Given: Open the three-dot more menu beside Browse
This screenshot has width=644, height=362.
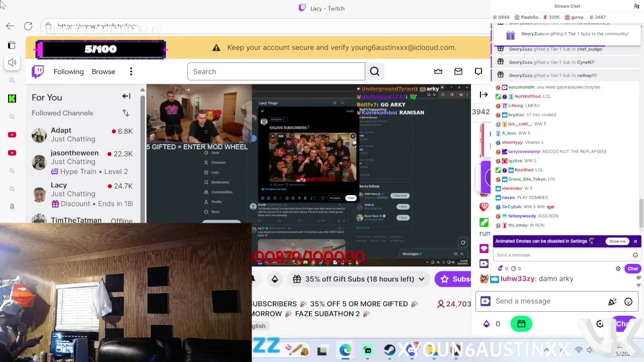Looking at the screenshot, I should point(131,71).
